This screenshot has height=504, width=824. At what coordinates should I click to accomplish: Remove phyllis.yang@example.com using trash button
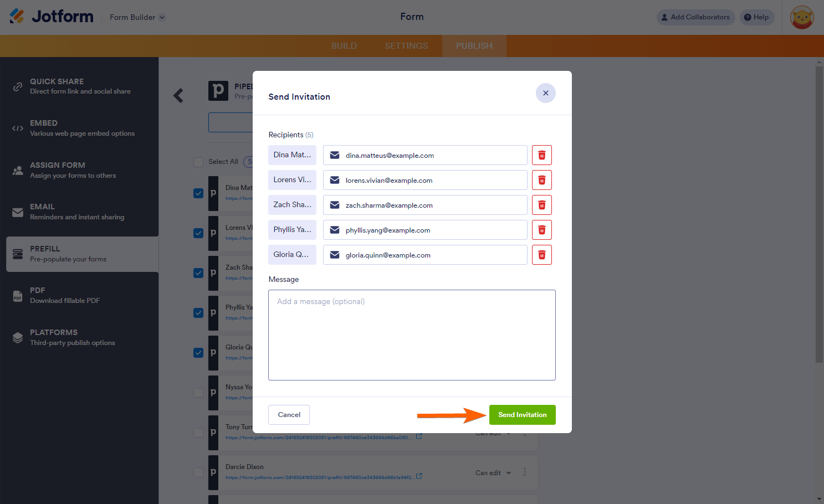click(541, 230)
